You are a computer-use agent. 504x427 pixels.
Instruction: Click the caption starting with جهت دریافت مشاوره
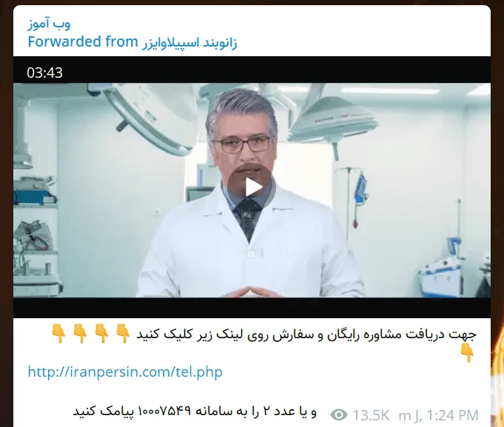point(306,334)
